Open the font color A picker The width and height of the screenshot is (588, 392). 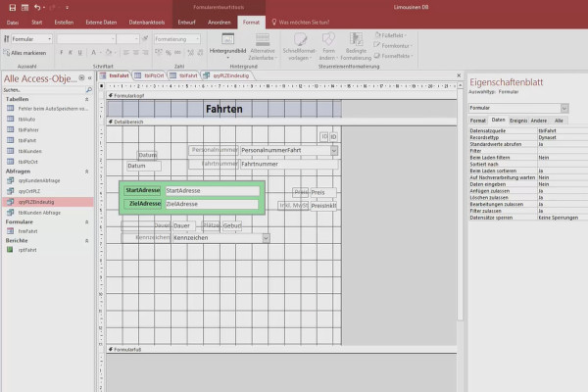pyautogui.click(x=94, y=53)
